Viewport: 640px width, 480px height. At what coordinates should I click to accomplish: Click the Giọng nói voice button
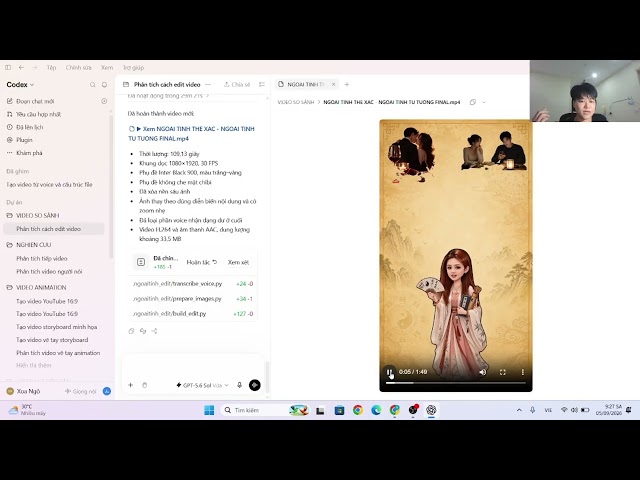click(x=80, y=391)
